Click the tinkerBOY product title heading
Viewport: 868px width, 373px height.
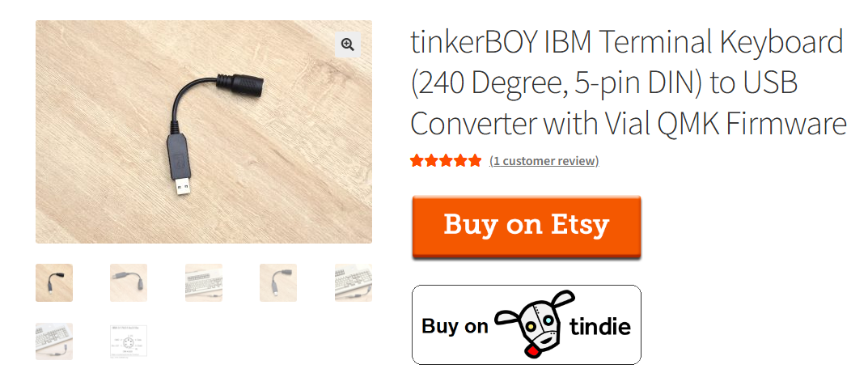click(629, 83)
